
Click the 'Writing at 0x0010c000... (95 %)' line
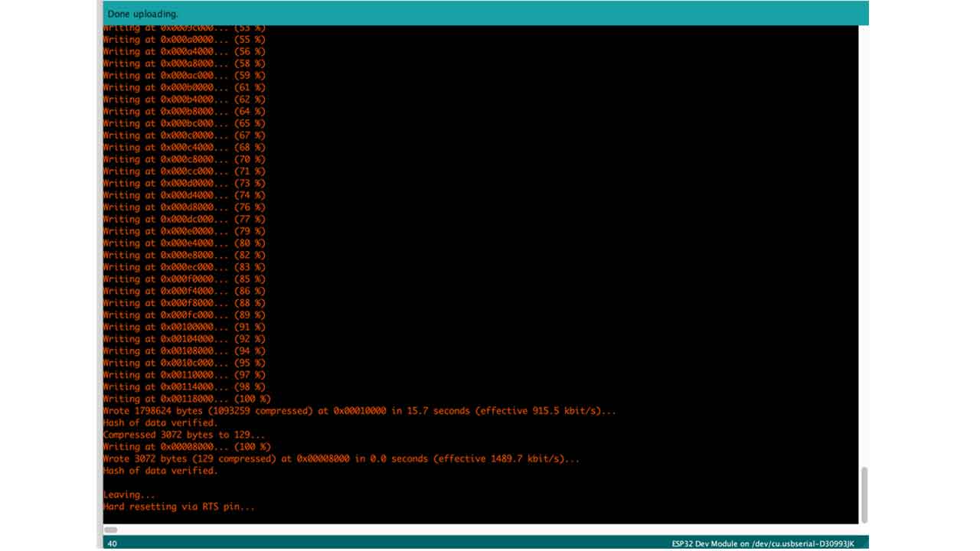click(x=185, y=363)
